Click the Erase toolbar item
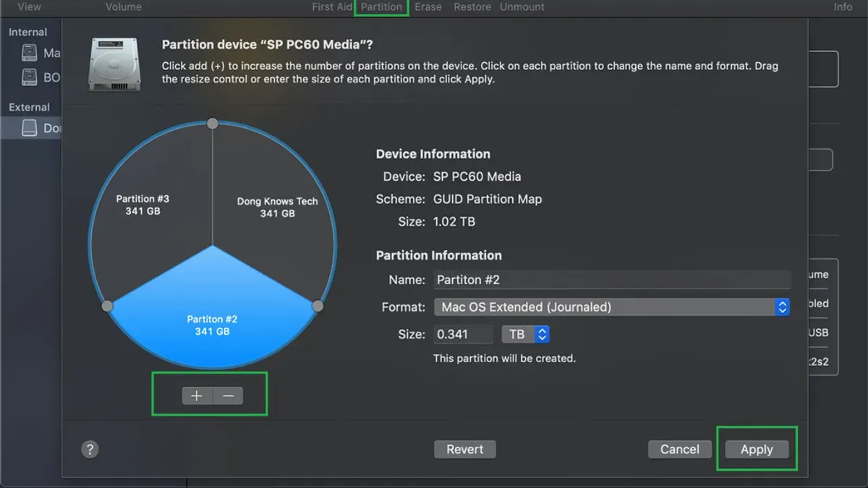Image resolution: width=868 pixels, height=488 pixels. coord(428,7)
